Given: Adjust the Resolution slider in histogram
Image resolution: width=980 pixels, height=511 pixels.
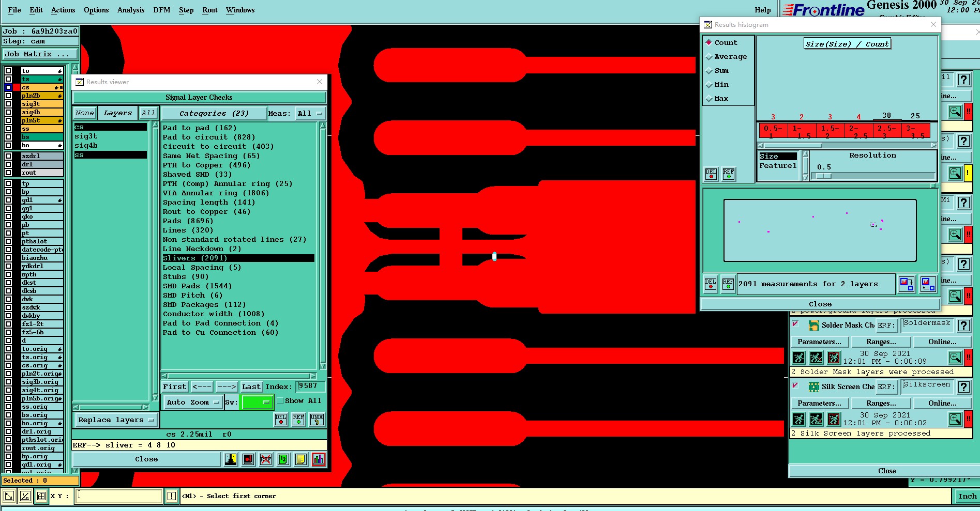Looking at the screenshot, I should tap(824, 176).
